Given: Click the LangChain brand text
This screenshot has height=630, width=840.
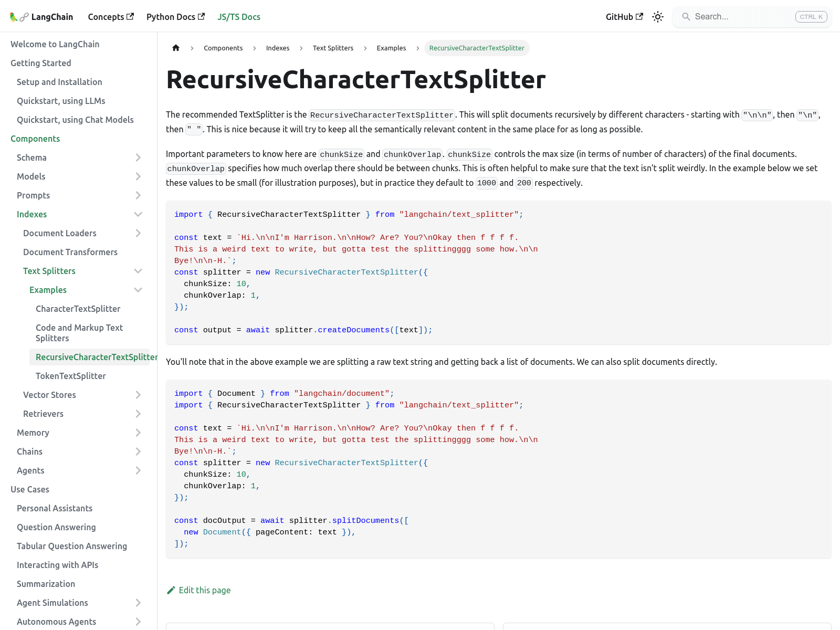Looking at the screenshot, I should (x=52, y=17).
